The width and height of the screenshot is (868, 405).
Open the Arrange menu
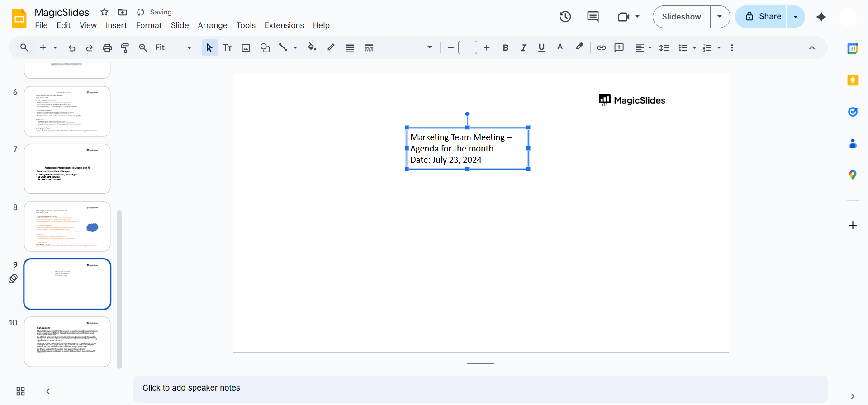(212, 25)
